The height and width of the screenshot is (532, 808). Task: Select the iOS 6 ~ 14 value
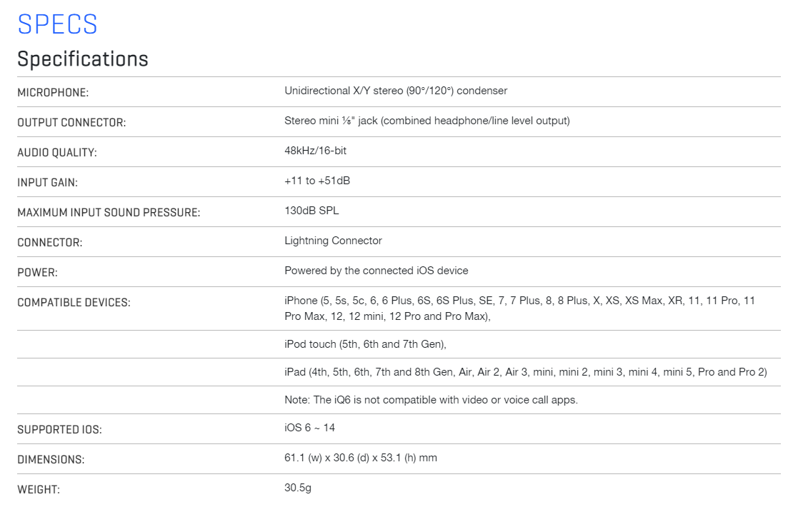(x=309, y=428)
